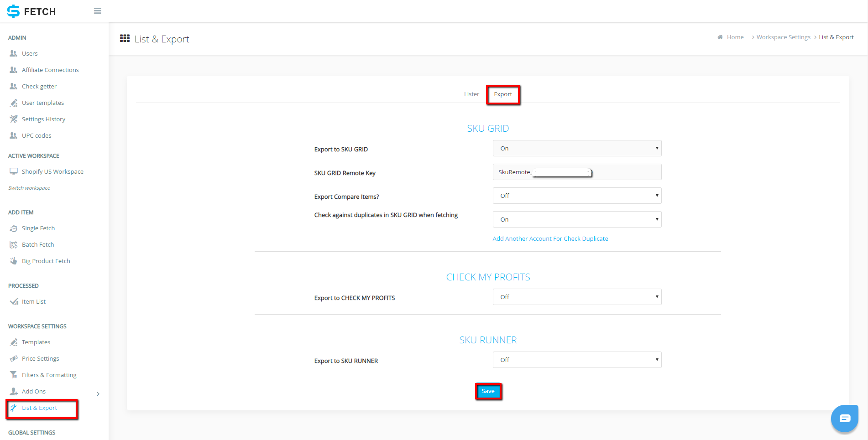Screen dimensions: 868x440
Task: Click the Check getter icon
Action: [x=14, y=86]
